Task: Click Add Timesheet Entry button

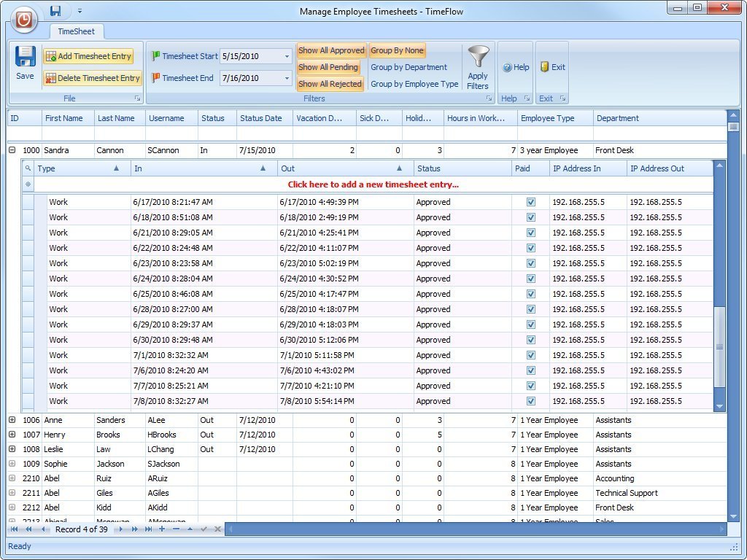Action: [88, 56]
